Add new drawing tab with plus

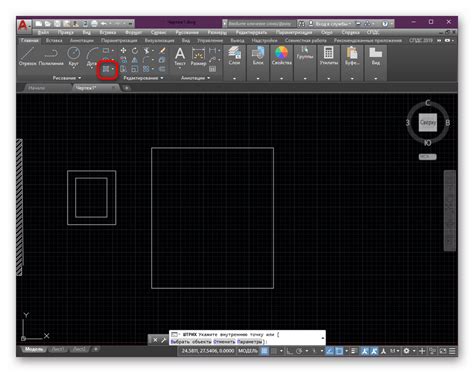[x=126, y=88]
